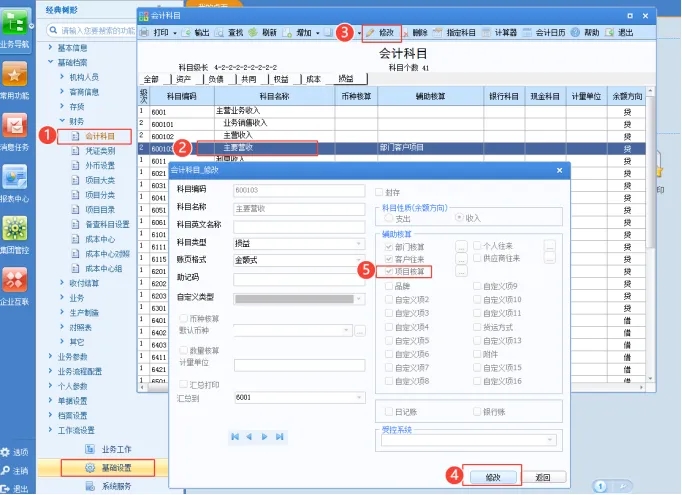Image resolution: width=682 pixels, height=495 pixels.
Task: Open the 科目类型 dropdown
Action: pos(299,244)
